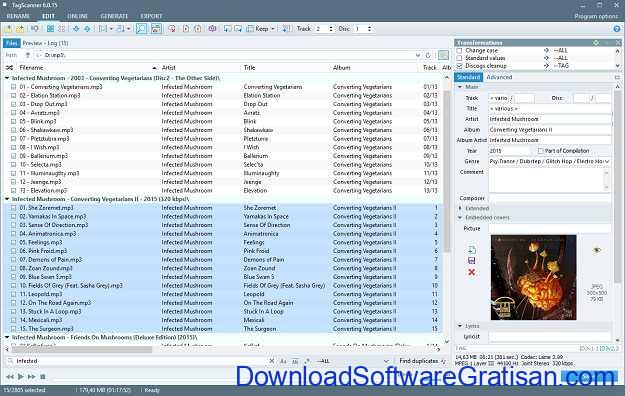Viewport: 625px width, 396px height.
Task: Open the path history dropdown arrow
Action: tap(417, 55)
